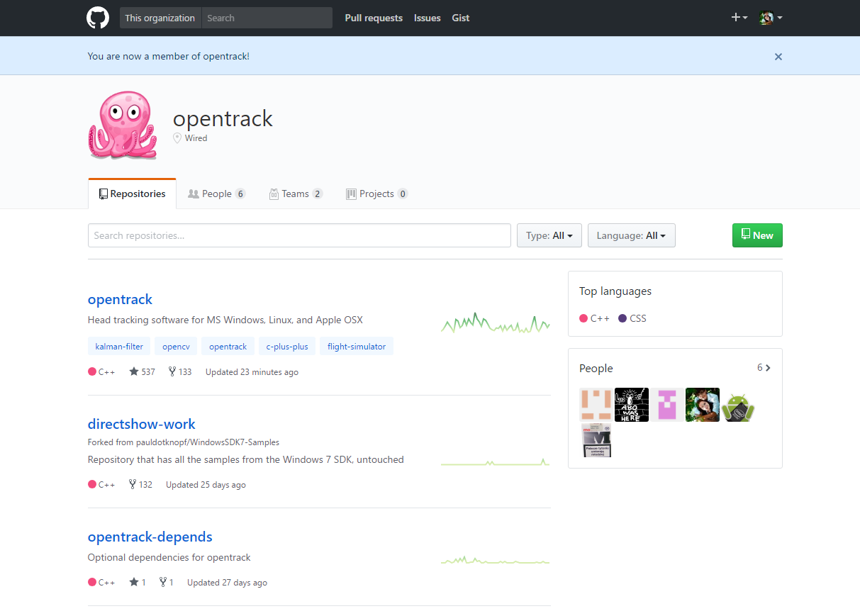The height and width of the screenshot is (616, 860).
Task: Open the 'ABO WAS HERE' member avatar
Action: point(632,405)
